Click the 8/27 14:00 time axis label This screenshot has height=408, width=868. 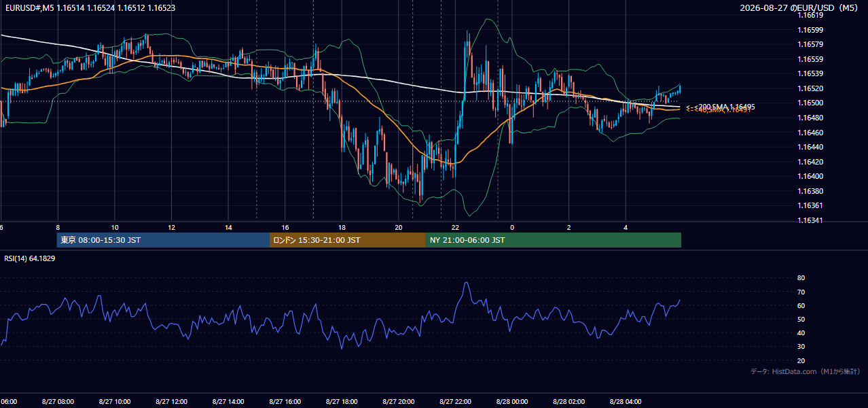click(x=228, y=402)
